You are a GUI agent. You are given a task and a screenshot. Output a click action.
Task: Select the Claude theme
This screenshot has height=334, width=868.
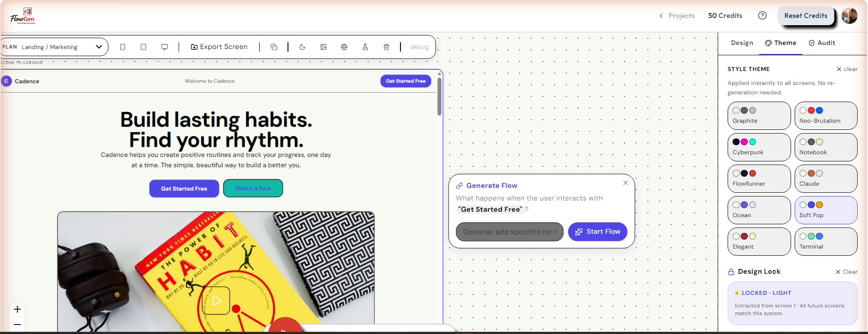pos(826,178)
